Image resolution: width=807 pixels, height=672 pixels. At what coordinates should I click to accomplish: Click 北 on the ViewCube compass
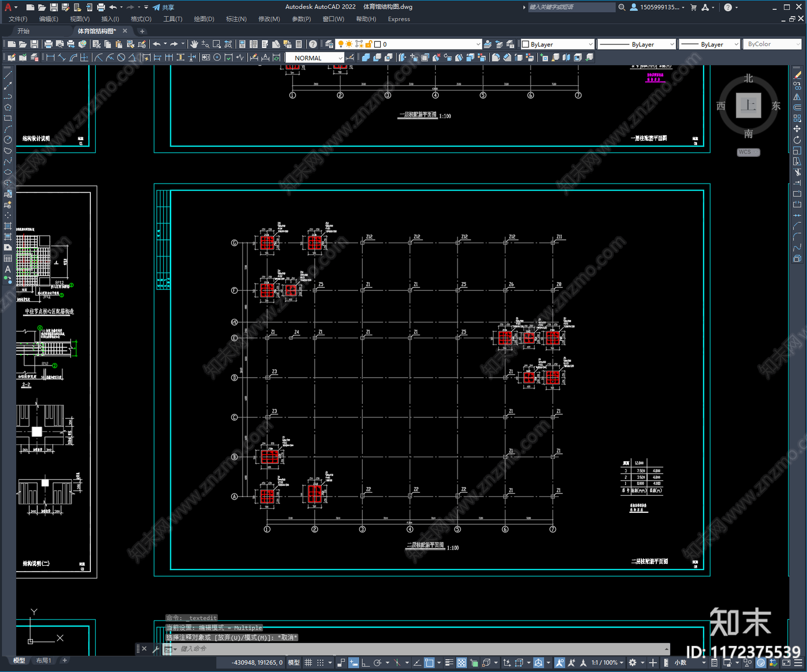[748, 79]
